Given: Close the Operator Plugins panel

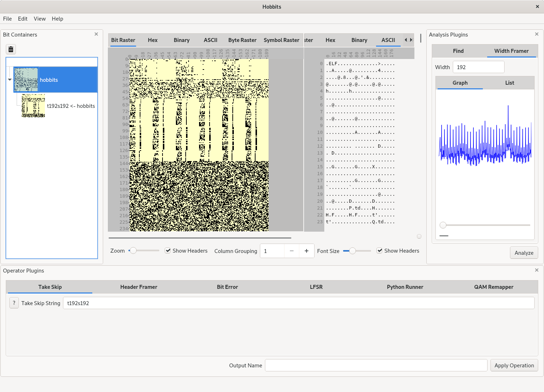Looking at the screenshot, I should tap(537, 270).
